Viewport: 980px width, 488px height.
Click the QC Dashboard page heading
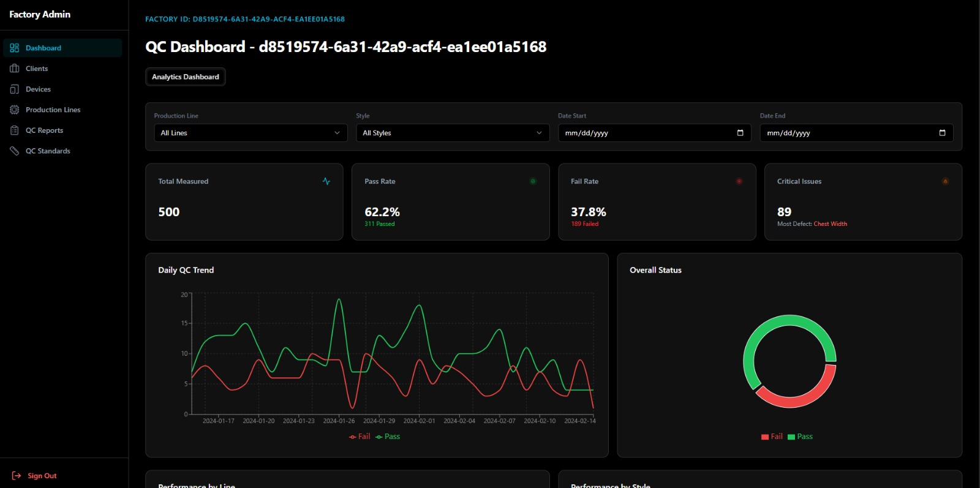(346, 47)
